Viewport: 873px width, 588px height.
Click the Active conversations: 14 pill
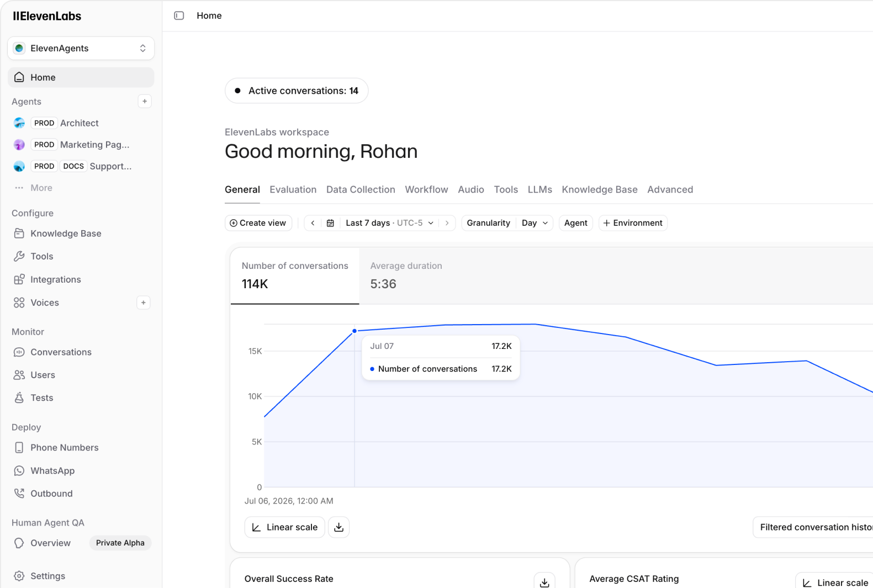pos(297,91)
